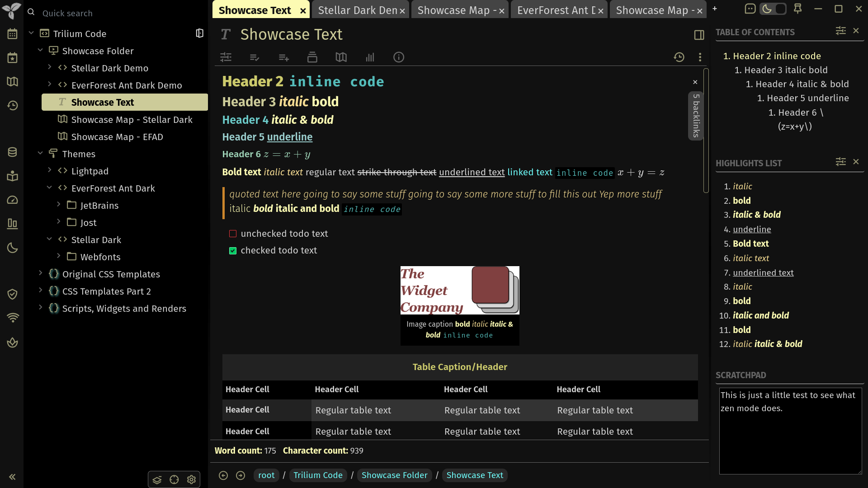The width and height of the screenshot is (868, 488).
Task: Toggle the checked todo checkbox
Action: pyautogui.click(x=233, y=250)
